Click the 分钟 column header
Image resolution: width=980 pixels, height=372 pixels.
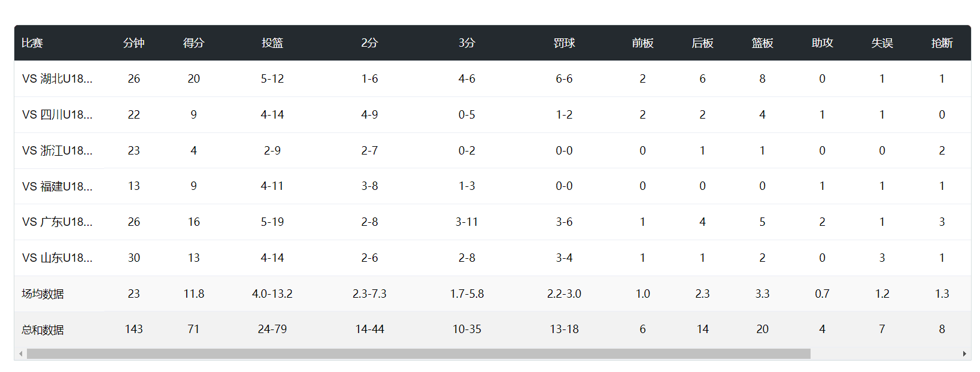(134, 43)
